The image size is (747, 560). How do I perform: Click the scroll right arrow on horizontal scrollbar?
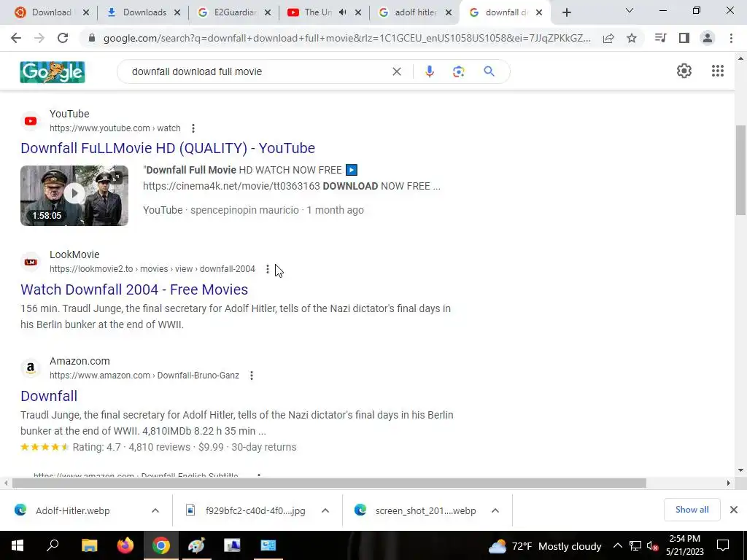(x=729, y=483)
